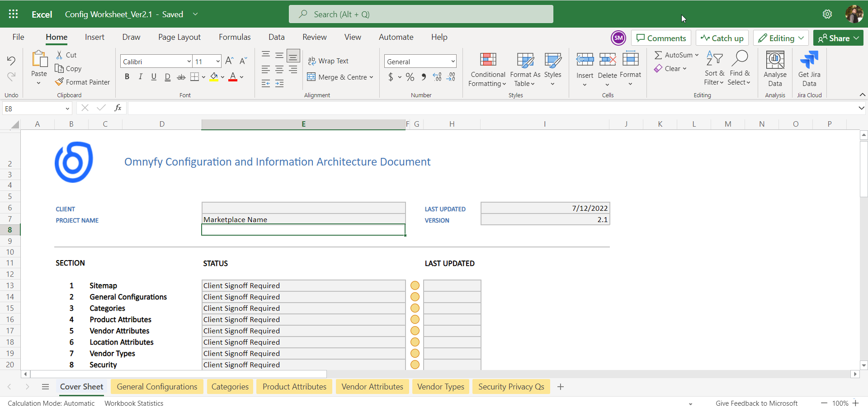This screenshot has width=868, height=408.
Task: Open Sort & Filter
Action: (x=714, y=68)
